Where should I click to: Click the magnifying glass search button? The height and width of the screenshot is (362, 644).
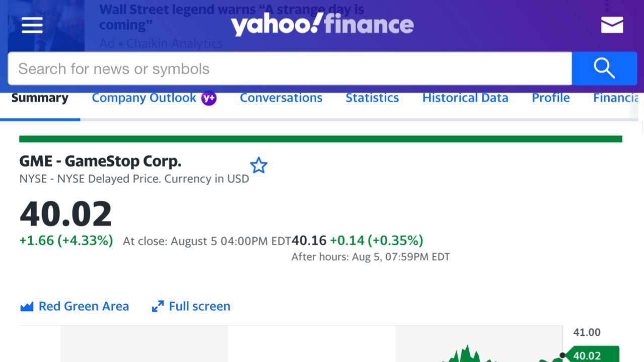604,68
